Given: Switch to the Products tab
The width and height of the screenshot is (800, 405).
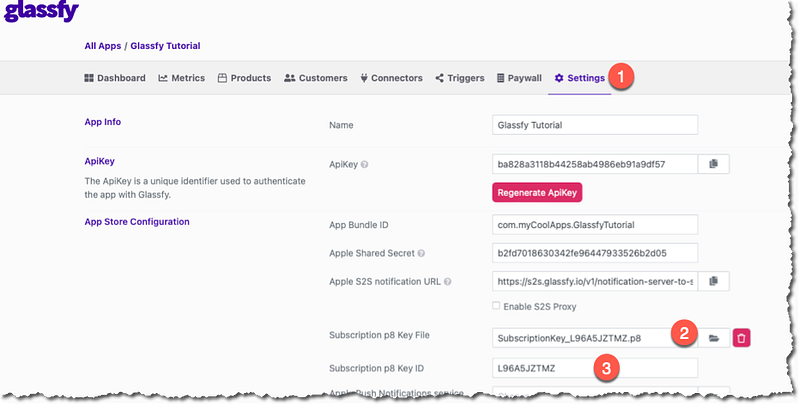Looking at the screenshot, I should pos(244,78).
